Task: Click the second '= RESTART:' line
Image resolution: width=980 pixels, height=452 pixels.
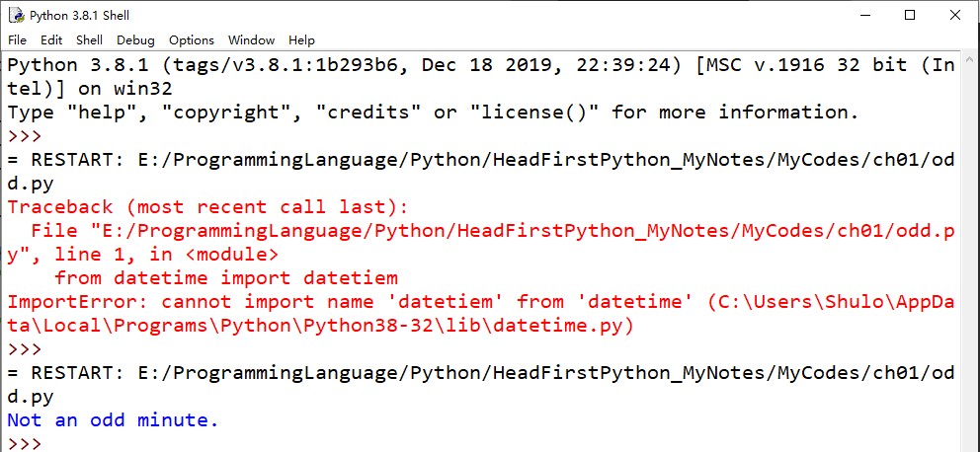Action: [x=480, y=373]
